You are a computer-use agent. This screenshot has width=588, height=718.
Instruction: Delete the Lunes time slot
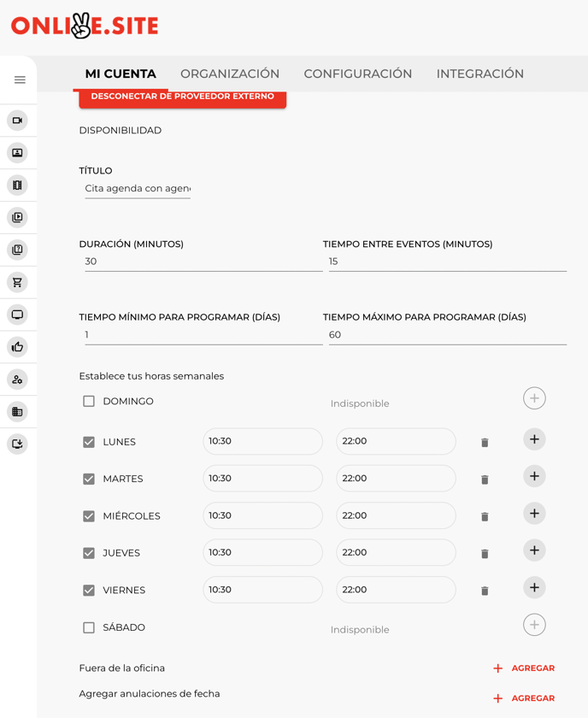pyautogui.click(x=485, y=443)
